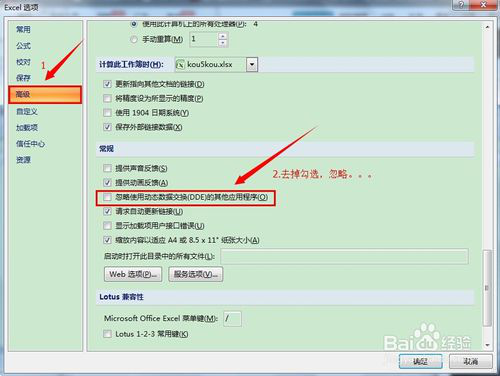Viewport: 500px width, 376px height.
Task: Open the Web 选项 button
Action: [x=133, y=274]
